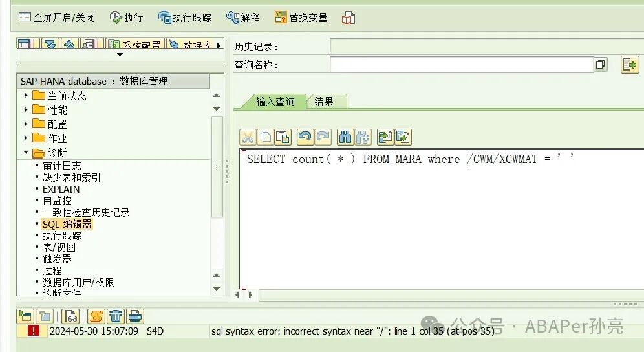Run the query with 执行 button
Screen dimensions: 644x352
(x=127, y=17)
